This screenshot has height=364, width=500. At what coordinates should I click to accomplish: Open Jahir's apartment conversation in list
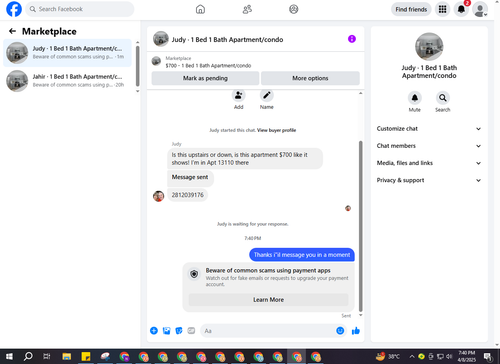click(x=67, y=81)
